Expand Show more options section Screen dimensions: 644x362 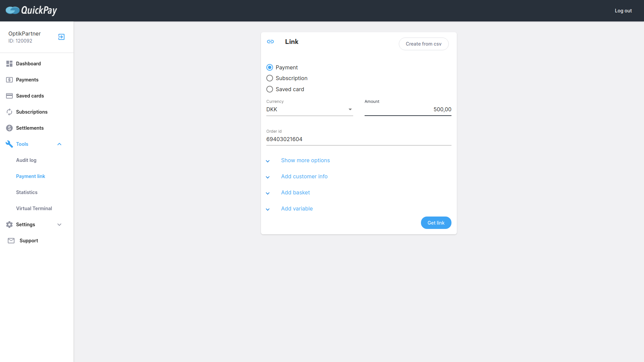click(x=305, y=161)
